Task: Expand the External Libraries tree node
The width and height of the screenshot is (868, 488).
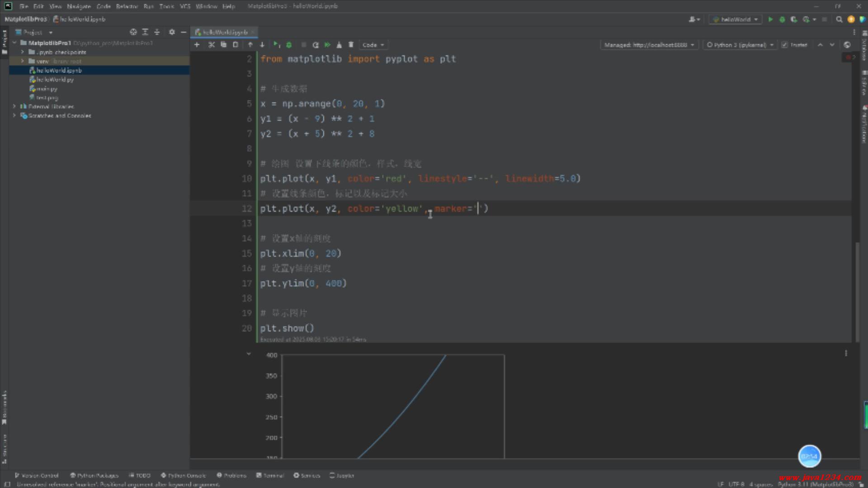Action: pyautogui.click(x=14, y=107)
